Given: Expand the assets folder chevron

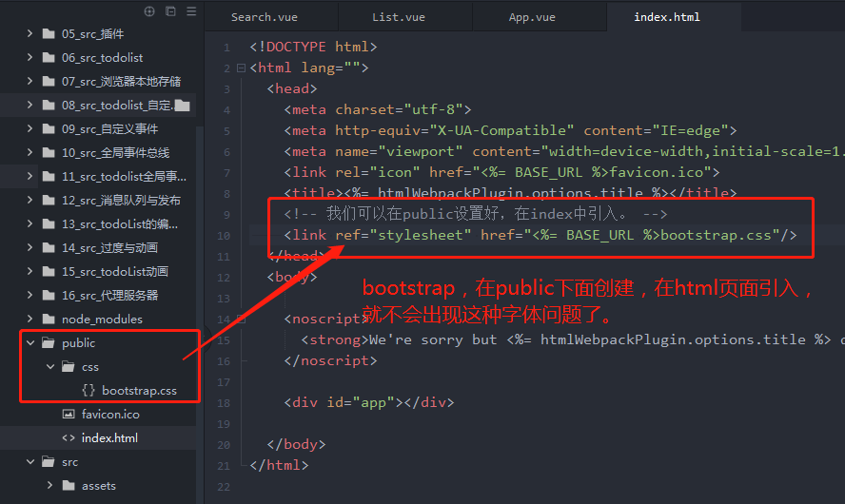Looking at the screenshot, I should (49, 485).
